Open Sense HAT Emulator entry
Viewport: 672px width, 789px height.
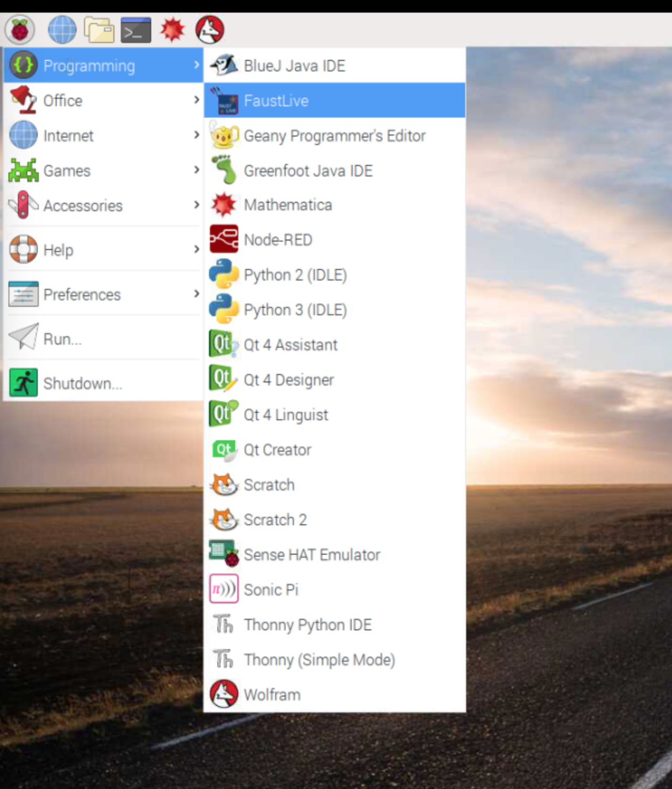[x=334, y=554]
